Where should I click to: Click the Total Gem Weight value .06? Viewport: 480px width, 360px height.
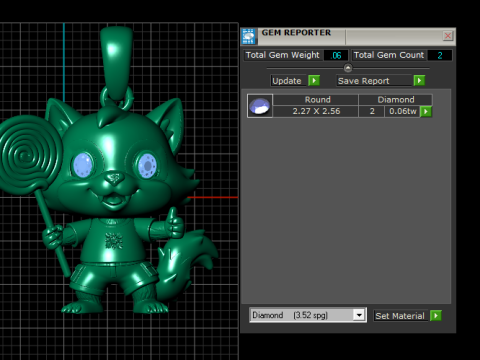click(x=336, y=55)
